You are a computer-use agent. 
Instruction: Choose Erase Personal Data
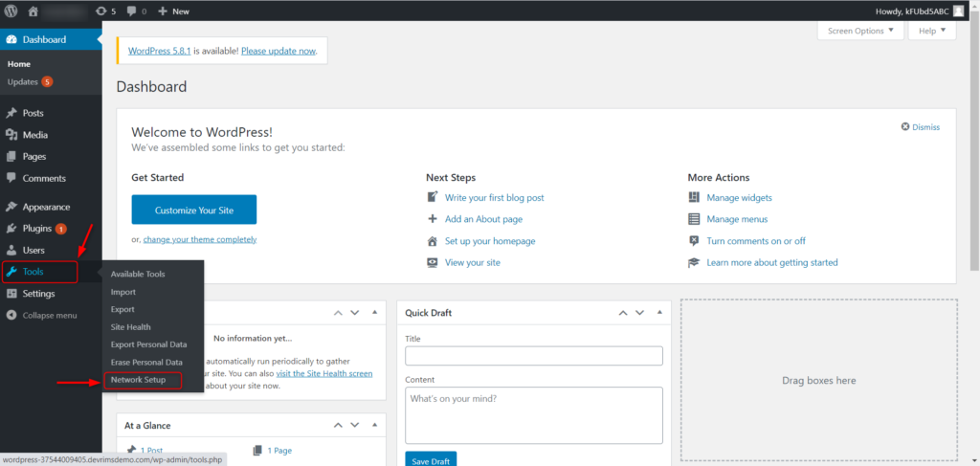coord(146,362)
